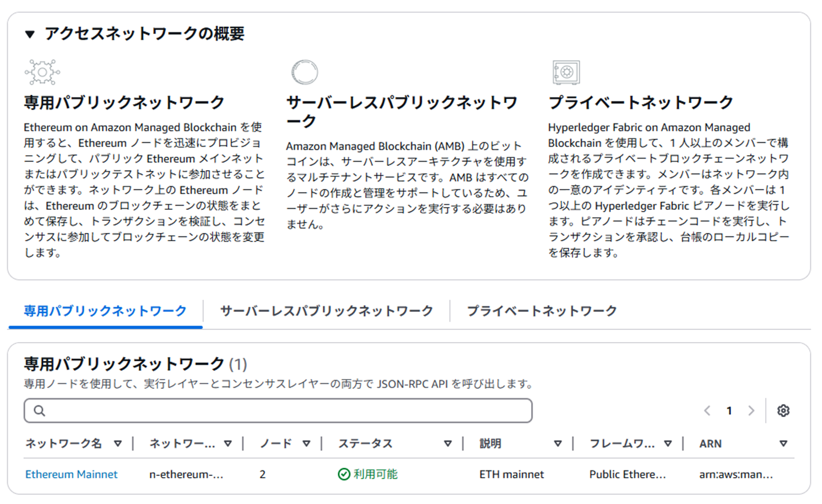This screenshot has height=504, width=822.
Task: Go to next page of results
Action: [x=751, y=411]
